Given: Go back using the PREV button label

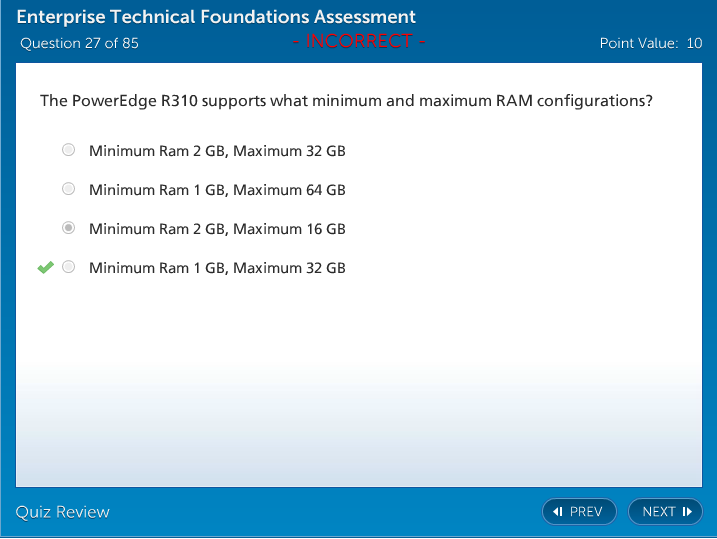Looking at the screenshot, I should point(586,512).
